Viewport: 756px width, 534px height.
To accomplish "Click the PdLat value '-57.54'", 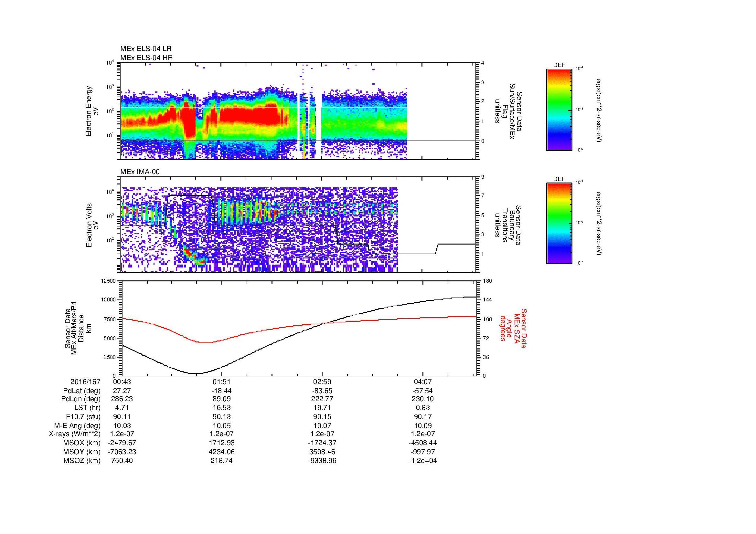I will click(x=422, y=391).
